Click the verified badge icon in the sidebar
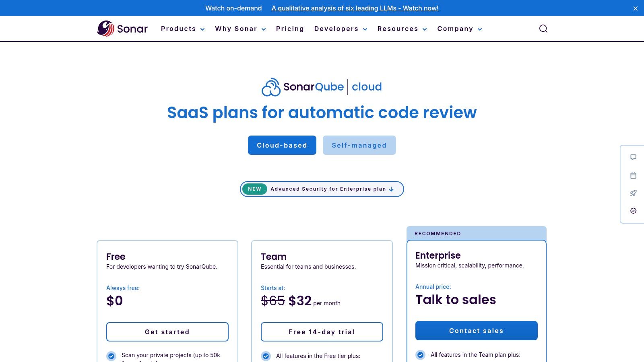Viewport: 644px width, 362px height. (x=633, y=211)
